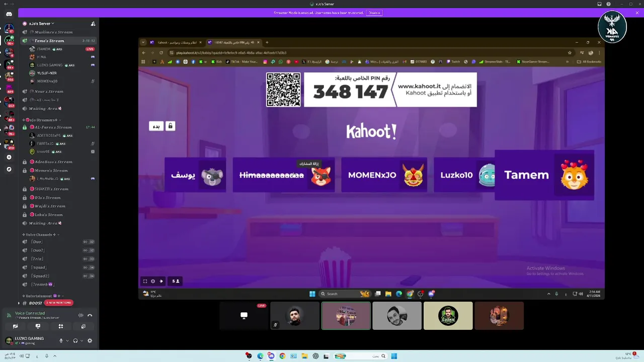644x362 pixels.
Task: Open the activities icon in voice panel
Action: 60,326
